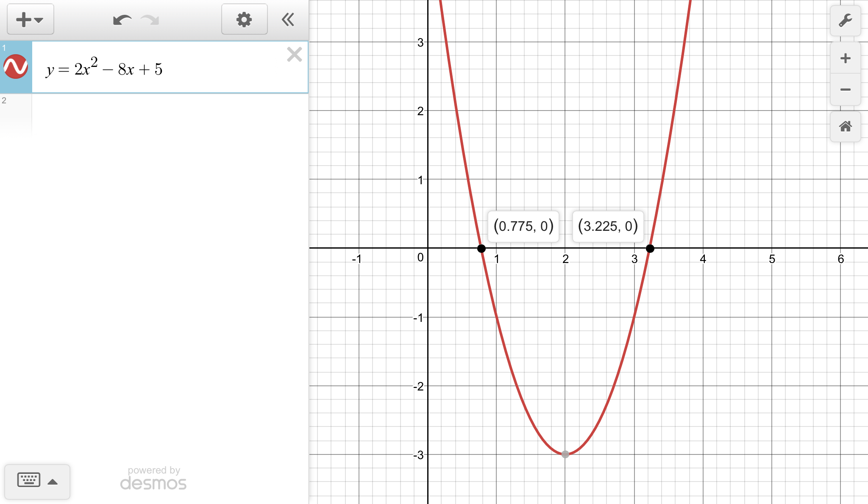Click empty expression row 2
868x504 pixels.
click(170, 114)
